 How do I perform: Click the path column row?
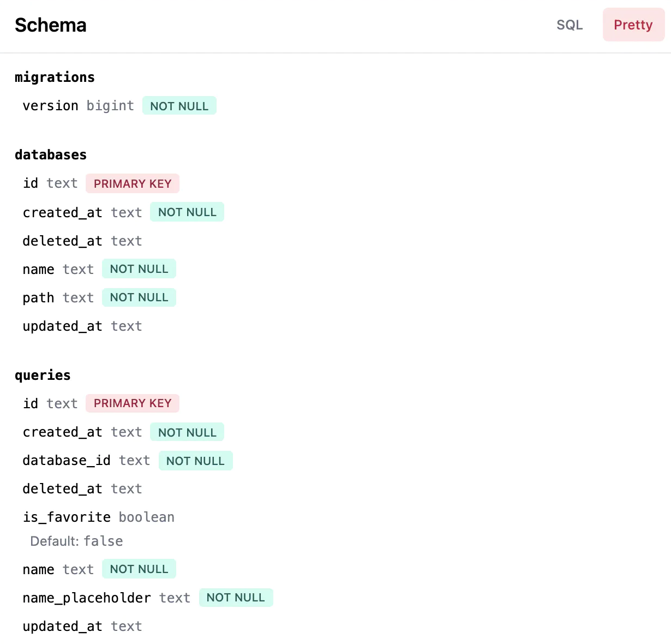(38, 297)
